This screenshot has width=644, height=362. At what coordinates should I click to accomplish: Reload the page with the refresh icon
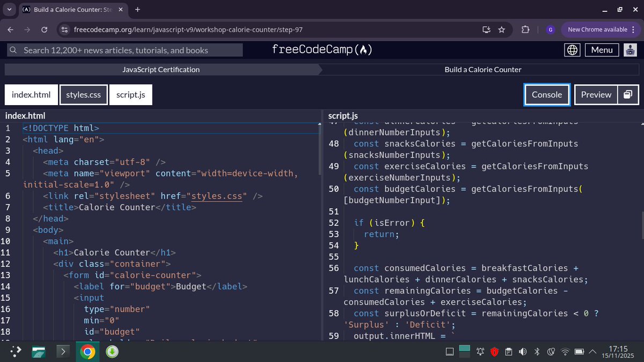[x=44, y=29]
